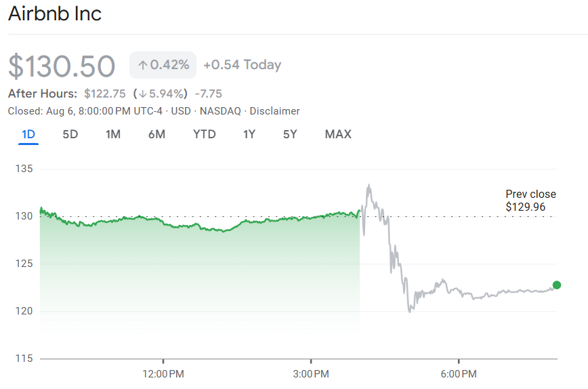588x389 pixels.
Task: View the 5Y price chart
Action: click(290, 134)
